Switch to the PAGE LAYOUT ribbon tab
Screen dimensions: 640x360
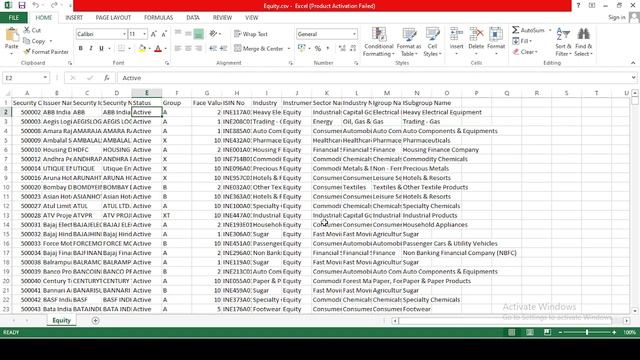[x=113, y=18]
